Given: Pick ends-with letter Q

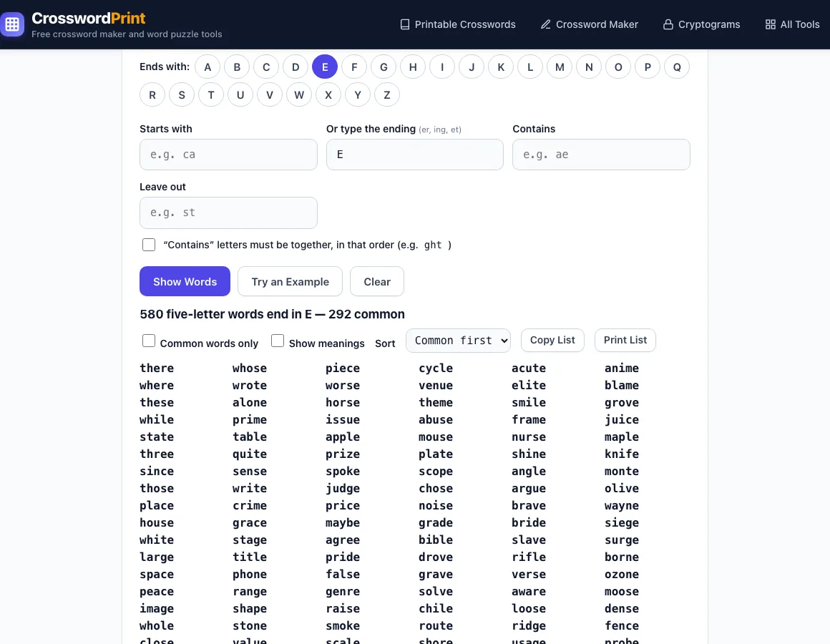Looking at the screenshot, I should click(677, 67).
